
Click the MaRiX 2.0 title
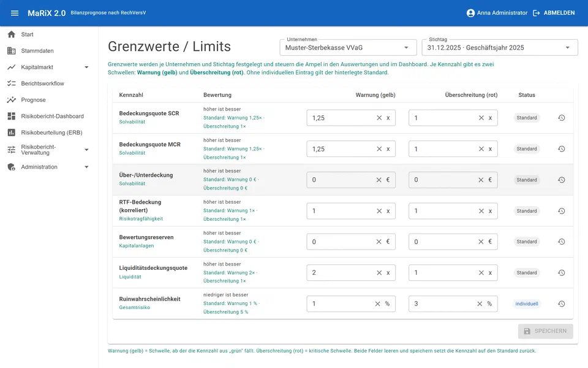point(47,13)
